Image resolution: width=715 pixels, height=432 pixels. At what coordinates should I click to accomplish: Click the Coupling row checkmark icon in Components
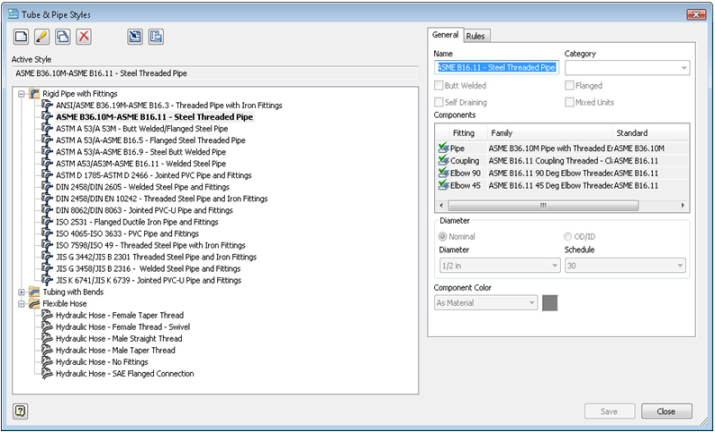(x=443, y=161)
